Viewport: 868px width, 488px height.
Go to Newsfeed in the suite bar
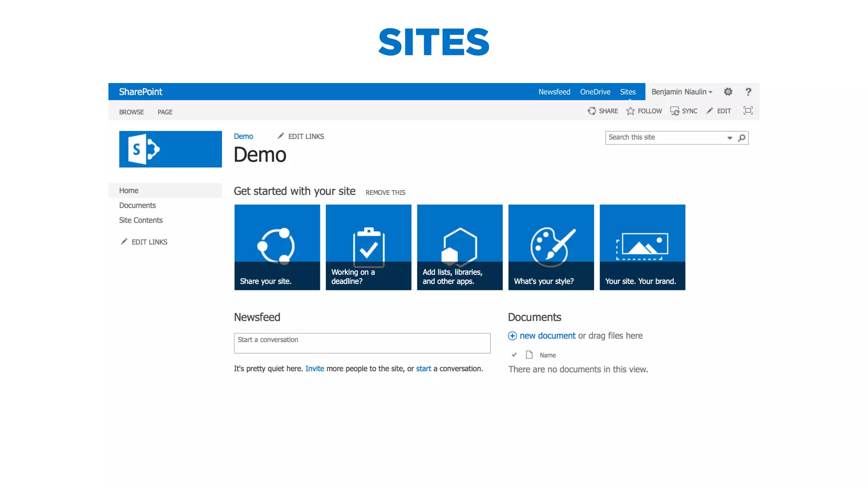[x=554, y=92]
